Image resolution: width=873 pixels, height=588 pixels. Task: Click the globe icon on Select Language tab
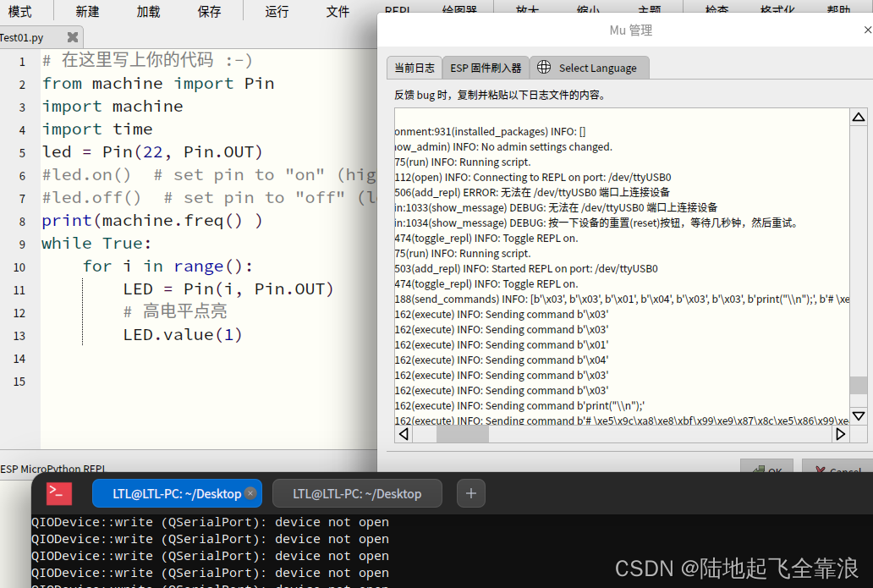point(544,68)
